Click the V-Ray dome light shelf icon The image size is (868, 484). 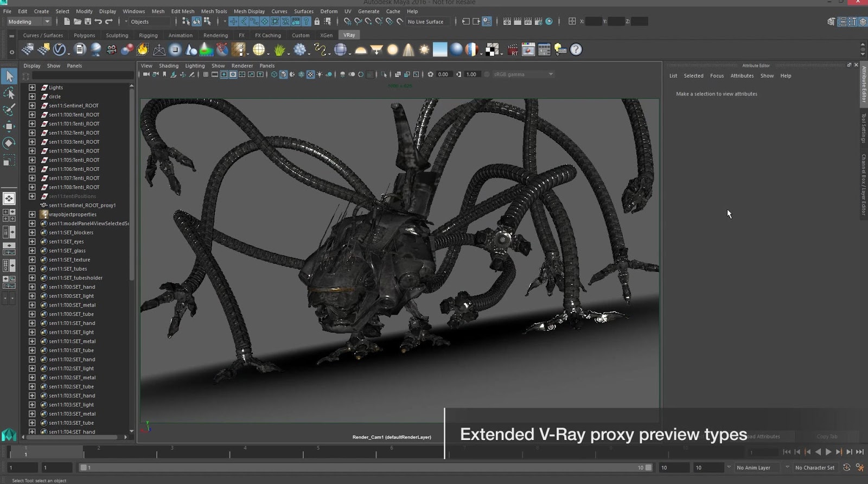[x=360, y=50]
